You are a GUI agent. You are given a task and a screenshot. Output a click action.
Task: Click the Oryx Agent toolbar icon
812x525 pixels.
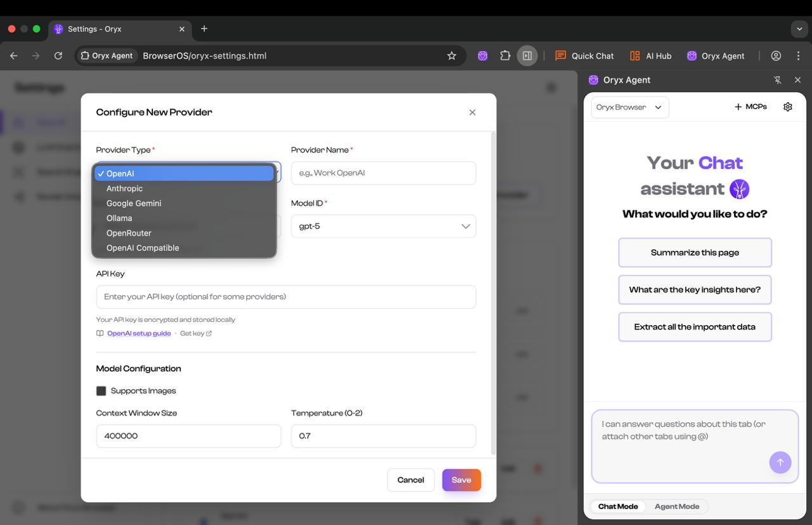pyautogui.click(x=716, y=56)
